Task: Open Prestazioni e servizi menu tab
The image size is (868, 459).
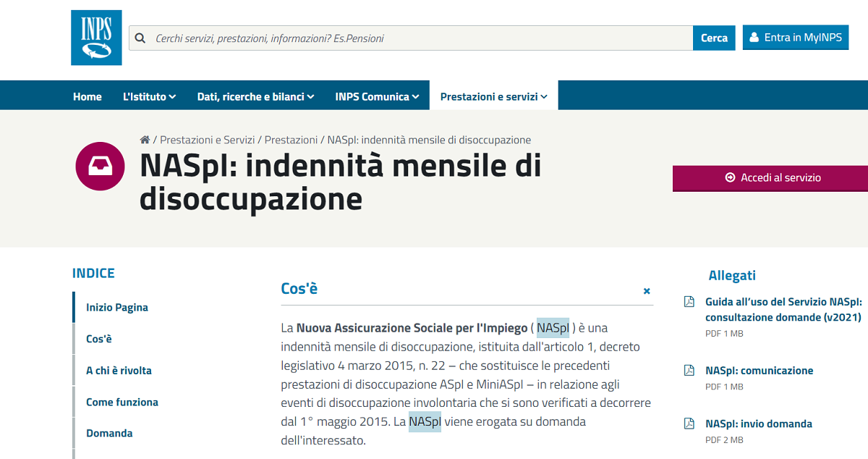Action: [x=493, y=96]
